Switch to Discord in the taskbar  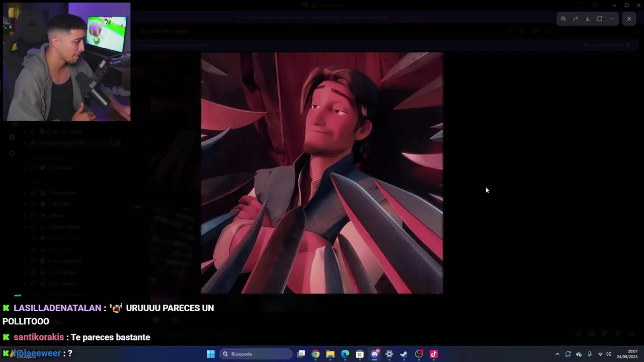click(374, 354)
